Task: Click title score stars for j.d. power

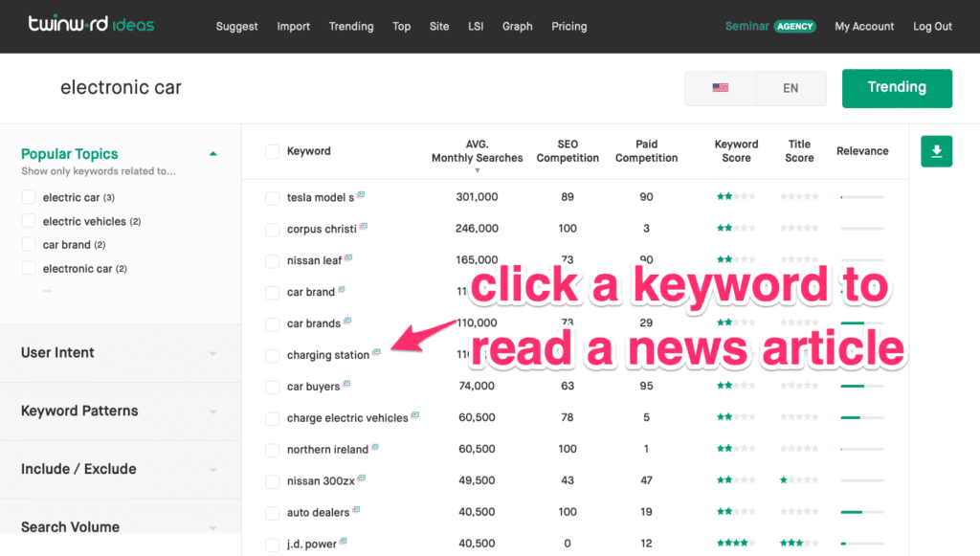Action: click(x=799, y=543)
